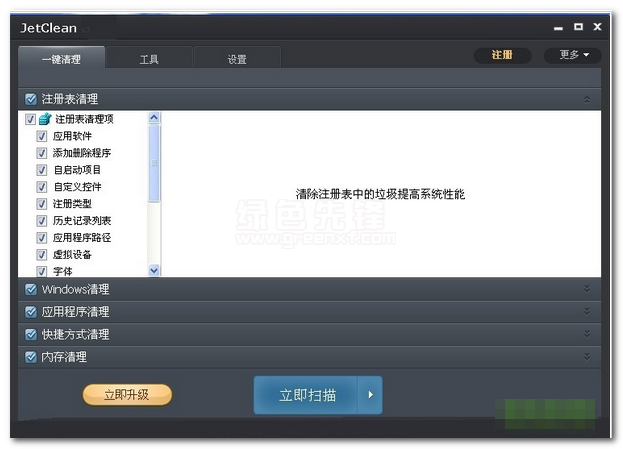Toggle the Windows清理 section checkbox
The height and width of the screenshot is (449, 623).
[31, 289]
